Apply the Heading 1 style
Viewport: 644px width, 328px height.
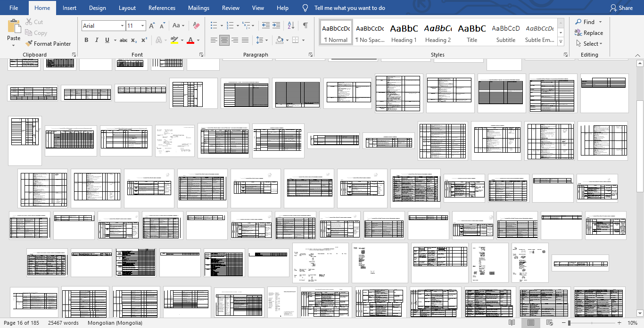pyautogui.click(x=404, y=33)
